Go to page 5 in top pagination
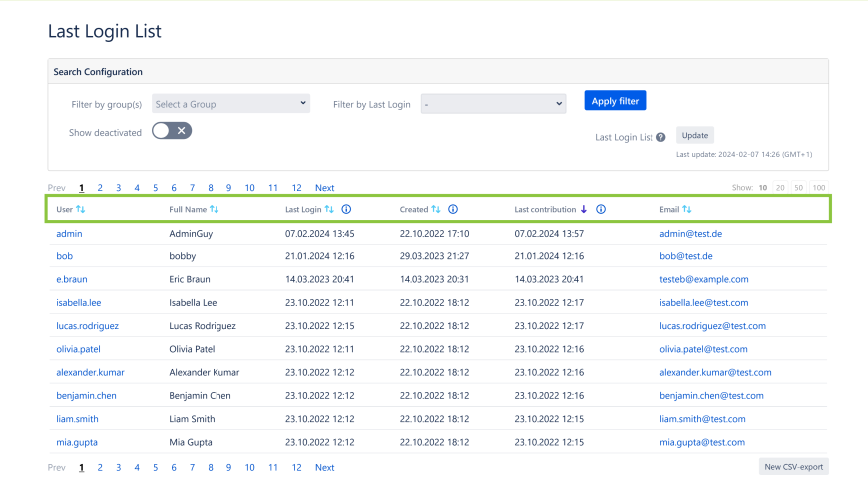Screen dimensions: 868x493 click(x=155, y=188)
